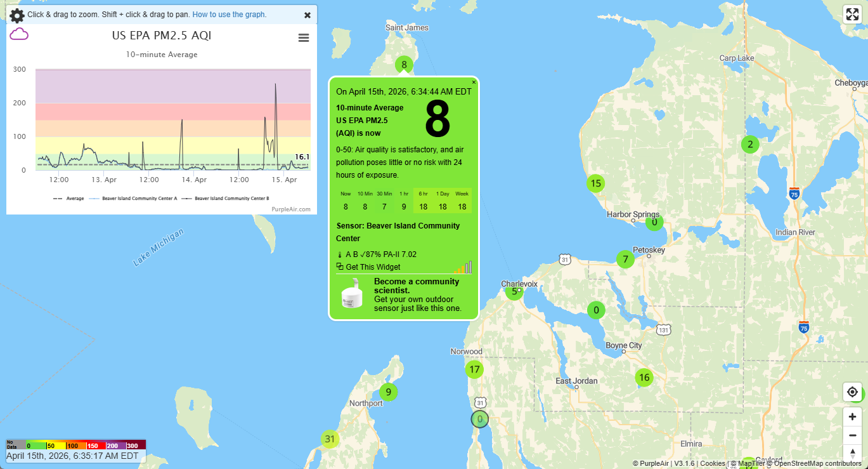Click the thermometer icon in sensor popup
This screenshot has width=868, height=469.
[x=340, y=255]
